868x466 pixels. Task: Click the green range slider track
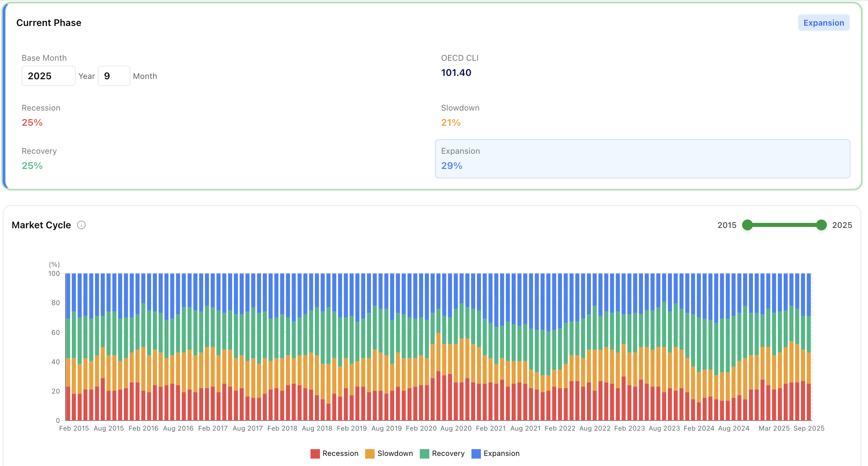coord(784,225)
